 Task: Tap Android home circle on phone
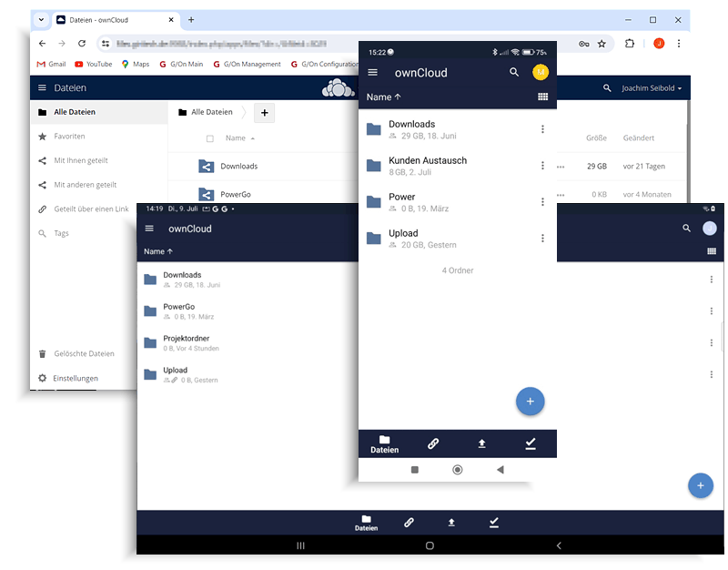point(458,470)
